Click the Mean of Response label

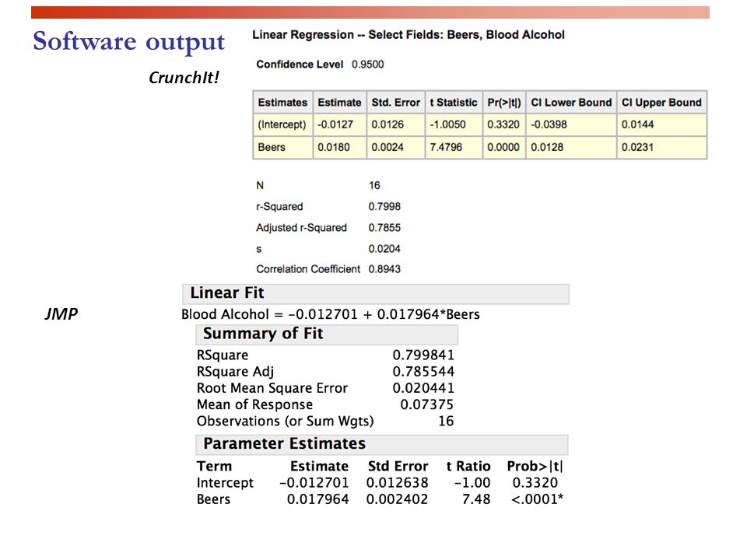click(255, 404)
